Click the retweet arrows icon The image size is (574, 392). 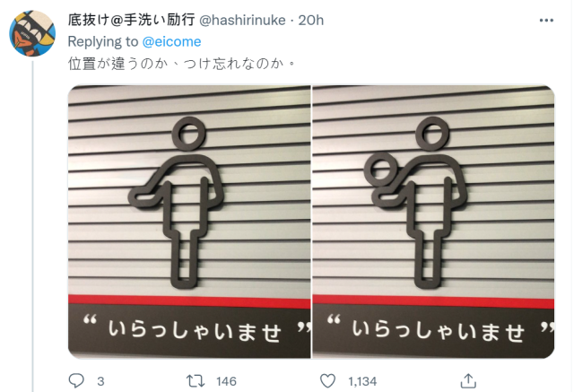[x=196, y=381]
